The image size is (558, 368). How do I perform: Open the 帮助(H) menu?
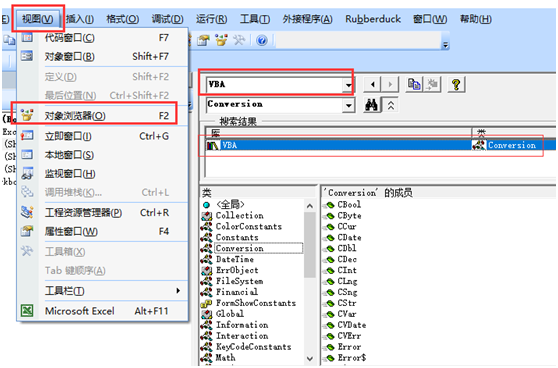(x=475, y=19)
